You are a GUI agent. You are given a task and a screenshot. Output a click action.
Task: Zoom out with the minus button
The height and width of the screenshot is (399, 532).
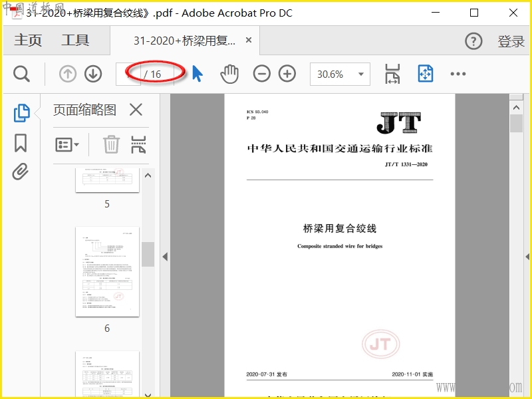[x=261, y=74]
